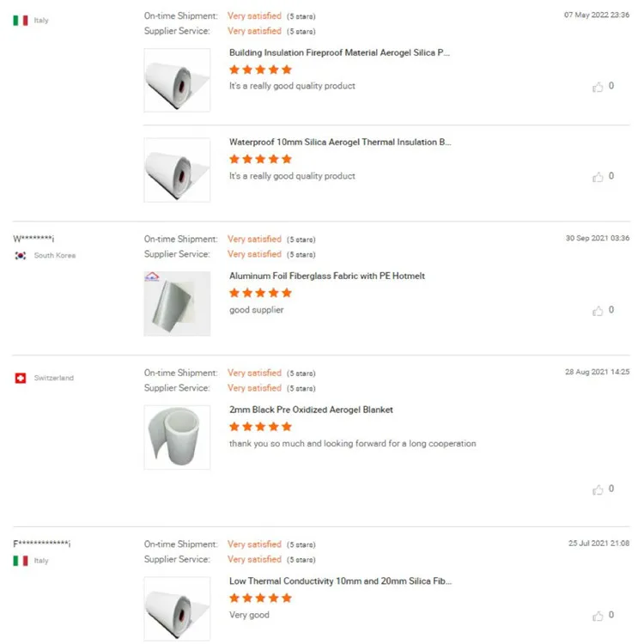644x644 pixels.
Task: View Black Pre Oxidized Aerogel Blanket thumbnail
Action: click(177, 437)
